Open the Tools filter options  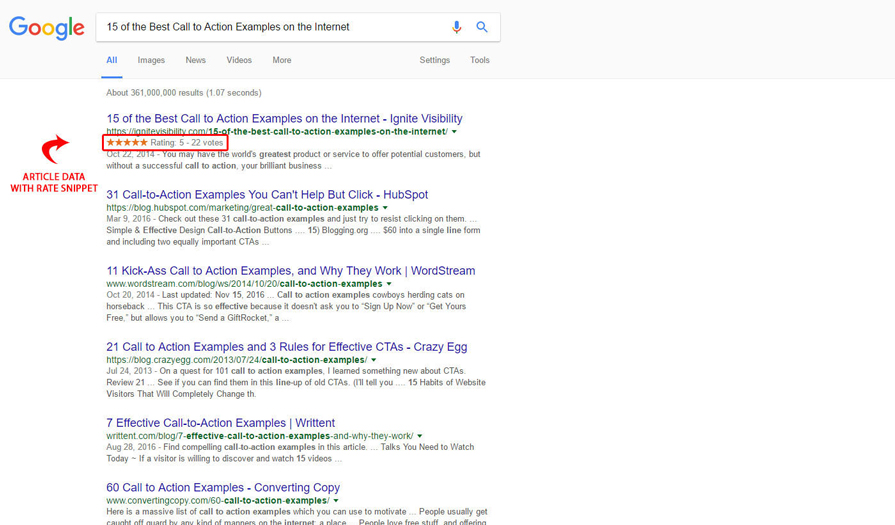480,60
